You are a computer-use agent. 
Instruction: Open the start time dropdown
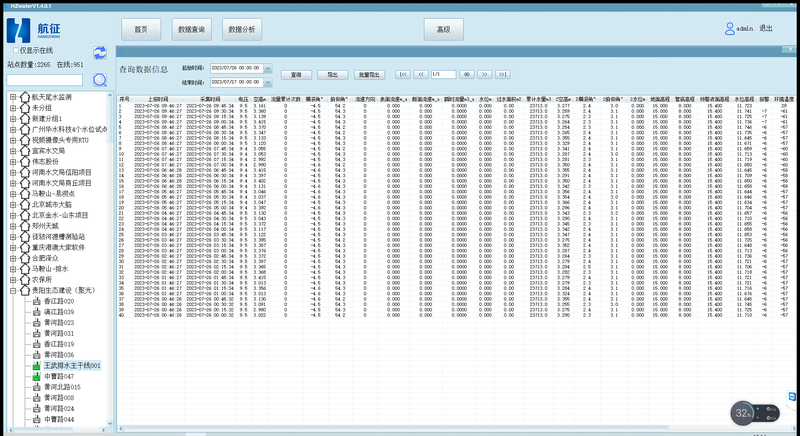click(x=268, y=68)
